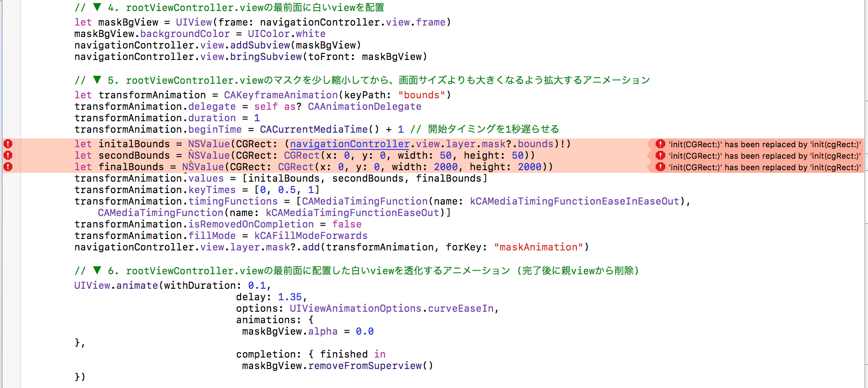868x388 pixels.
Task: Click beginTime property
Action: click(215, 130)
